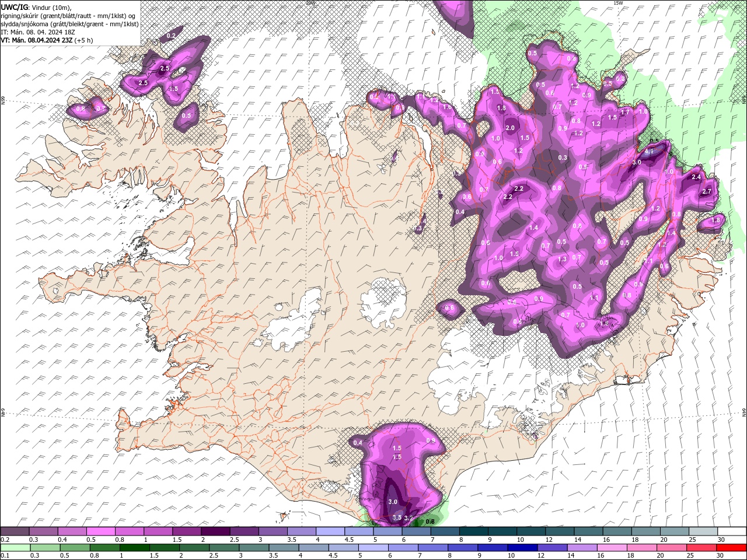Pick the lavender 4 mm snow legend swatch
The height and width of the screenshot is (560, 747).
tap(329, 531)
